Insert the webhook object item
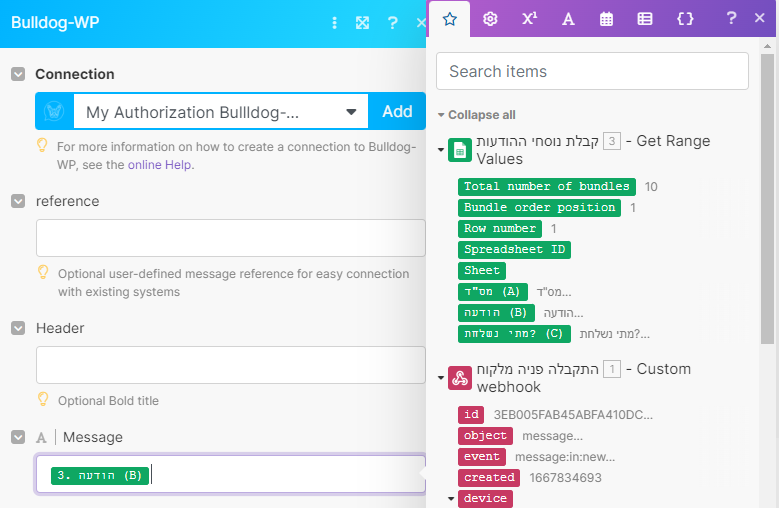The height and width of the screenshot is (508, 779). pos(485,435)
